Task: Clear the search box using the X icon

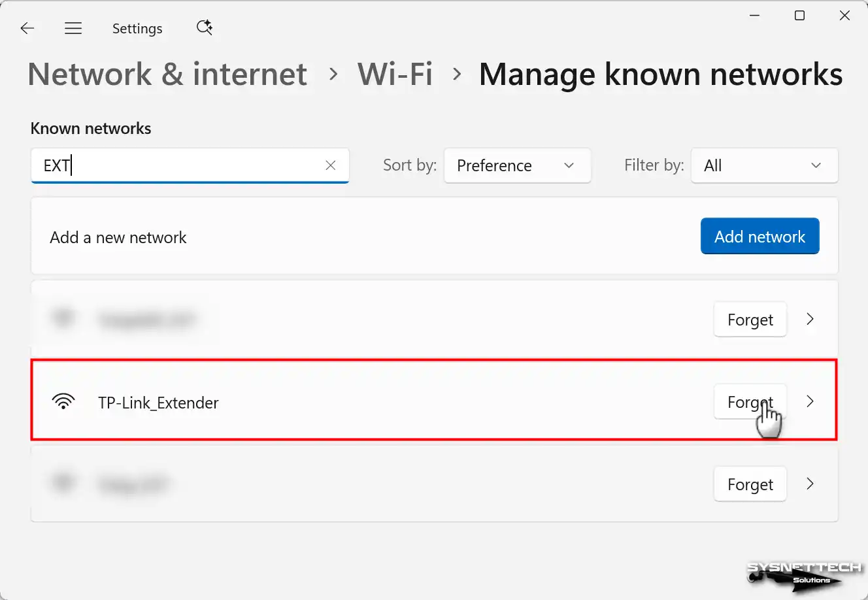Action: 331,165
